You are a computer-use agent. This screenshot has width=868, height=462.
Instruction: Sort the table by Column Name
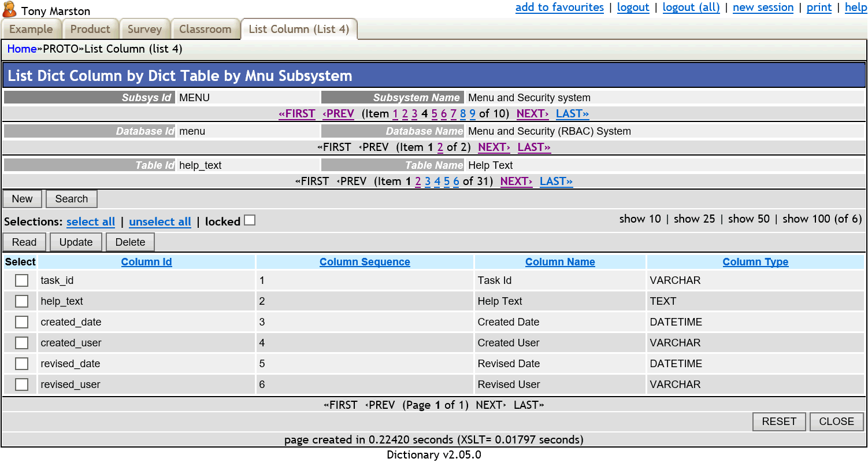(559, 261)
